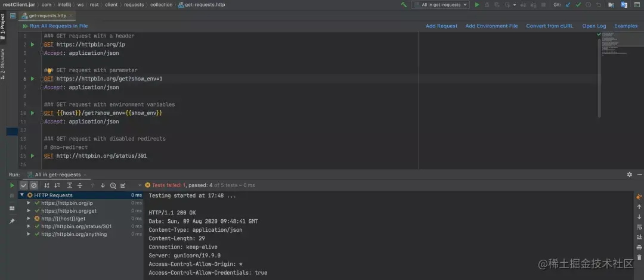
Task: Expand the failed http://{{host}}/get node
Action: pos(29,219)
